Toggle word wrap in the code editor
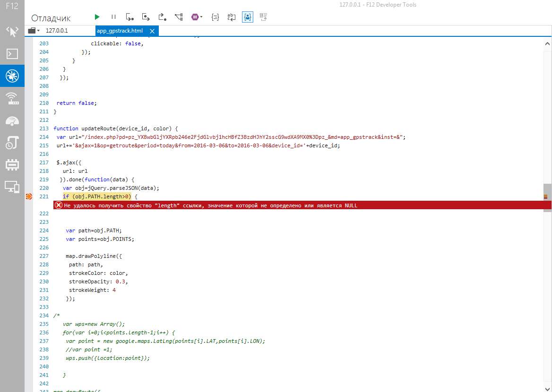552x392 pixels. coord(231,17)
